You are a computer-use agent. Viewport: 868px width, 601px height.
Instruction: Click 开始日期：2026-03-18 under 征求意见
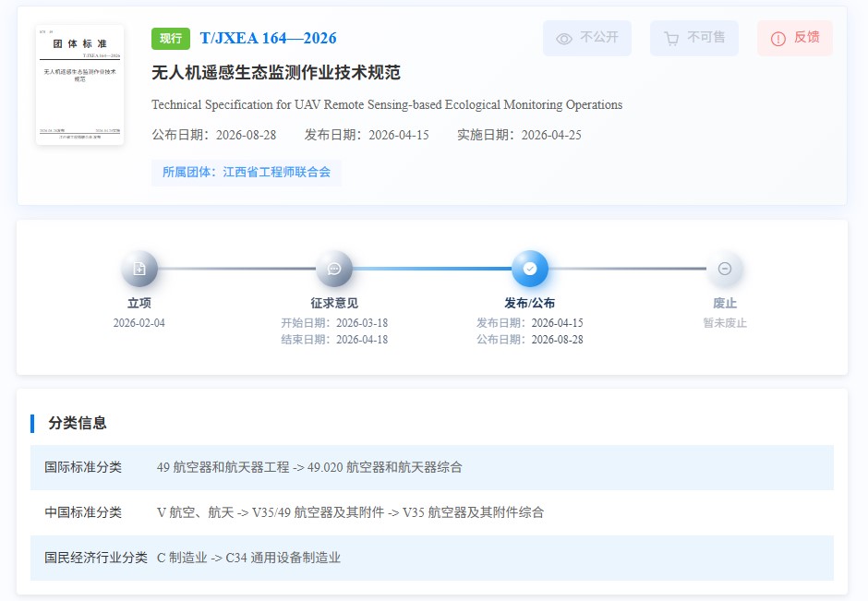click(334, 322)
